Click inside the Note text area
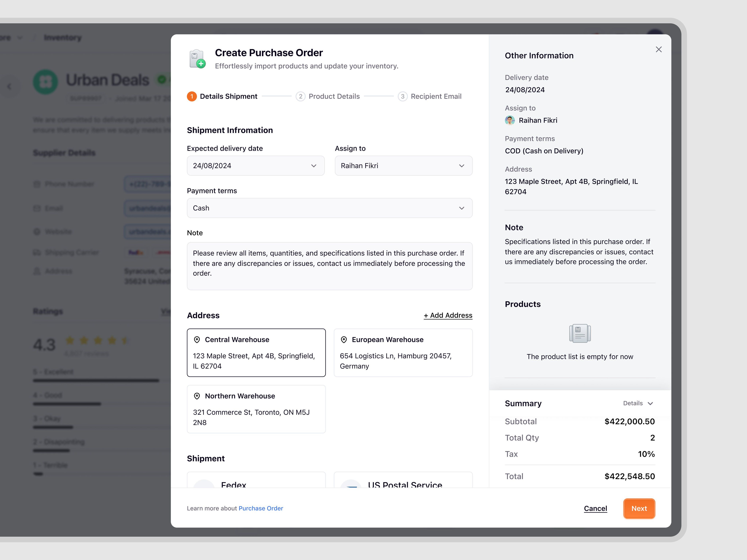This screenshot has height=560, width=747. (x=329, y=266)
